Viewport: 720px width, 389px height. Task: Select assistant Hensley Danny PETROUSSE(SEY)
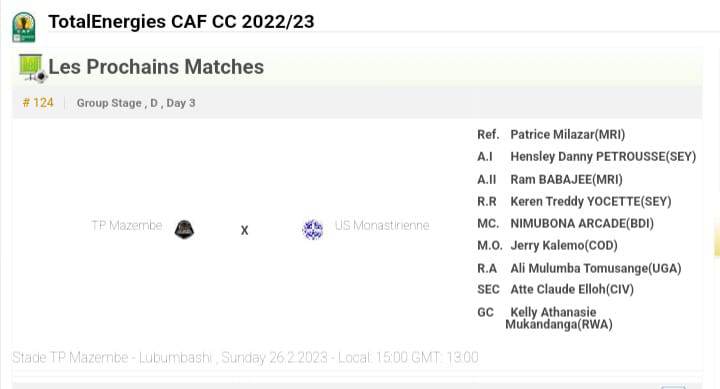click(x=603, y=157)
